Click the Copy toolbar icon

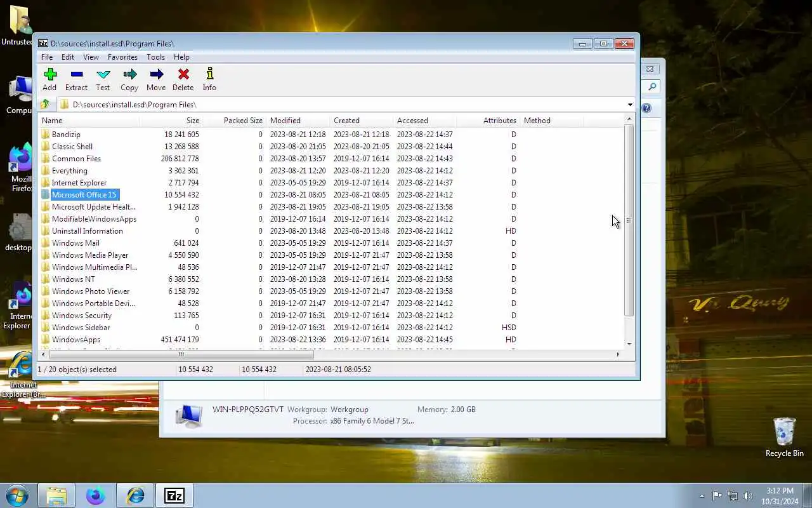pos(129,74)
